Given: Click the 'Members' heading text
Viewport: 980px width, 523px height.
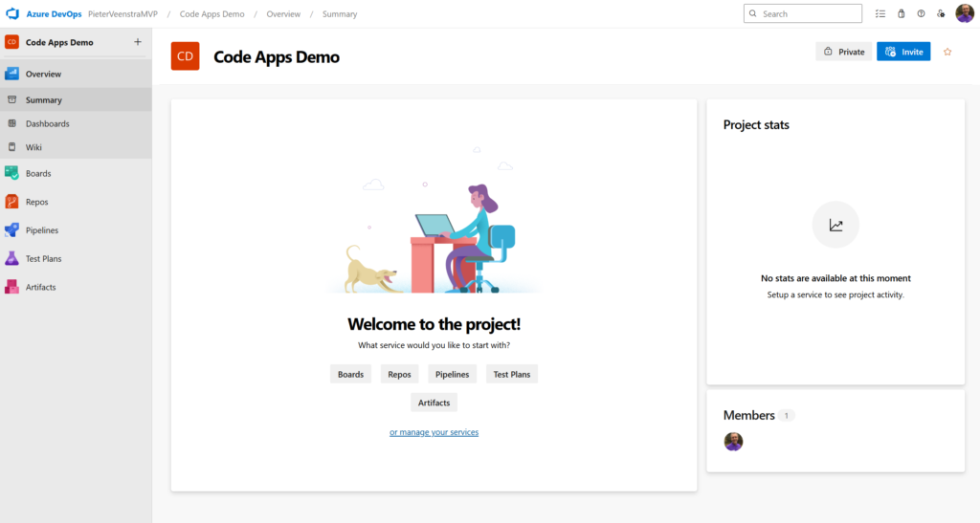Looking at the screenshot, I should point(748,415).
